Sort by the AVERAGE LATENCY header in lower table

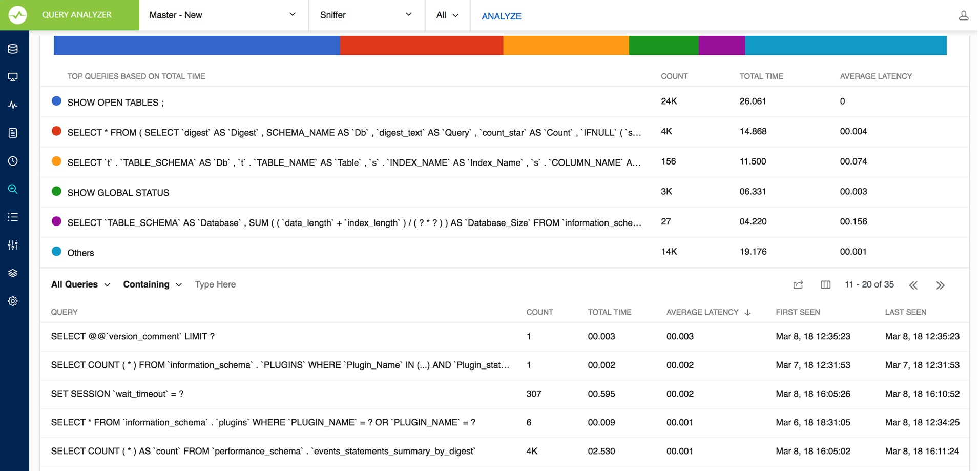tap(702, 312)
